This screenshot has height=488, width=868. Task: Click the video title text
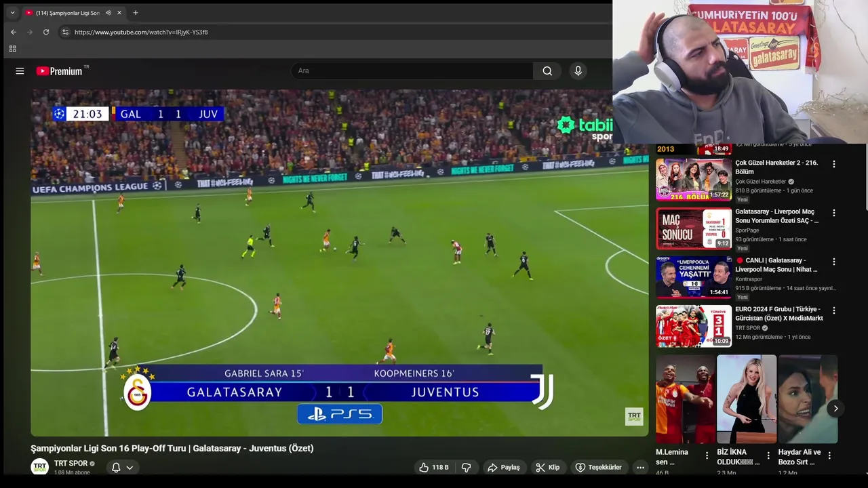[x=172, y=448]
